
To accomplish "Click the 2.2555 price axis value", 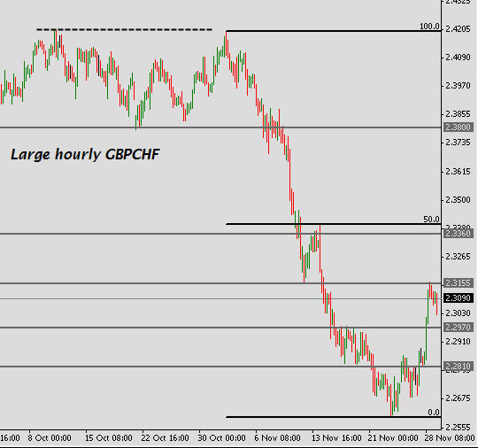I will click(458, 428).
